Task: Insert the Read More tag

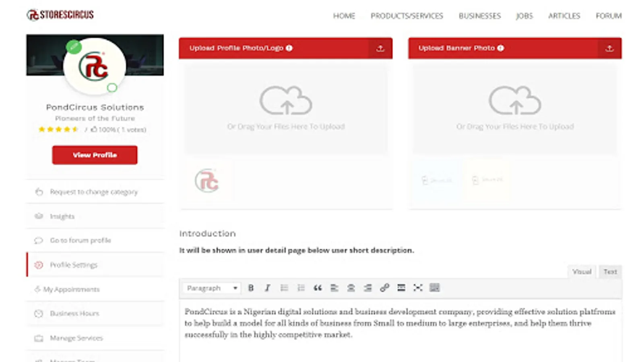Action: [401, 288]
